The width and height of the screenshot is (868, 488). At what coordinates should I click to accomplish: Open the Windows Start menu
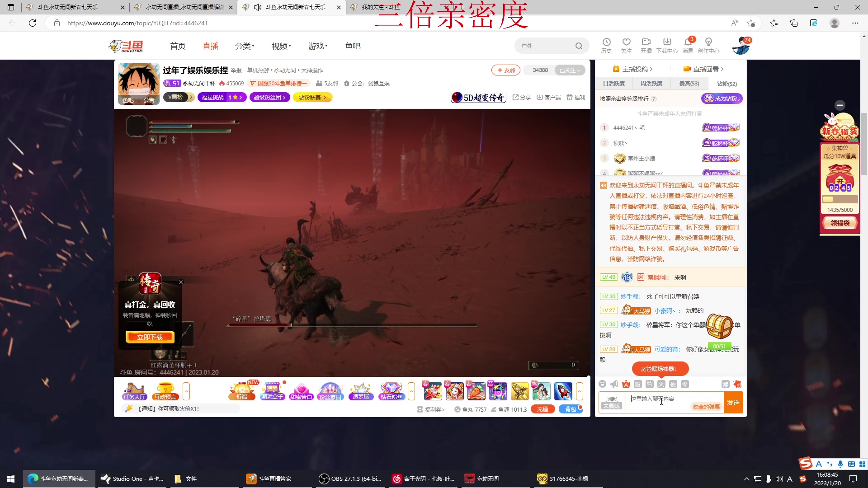[x=11, y=479]
